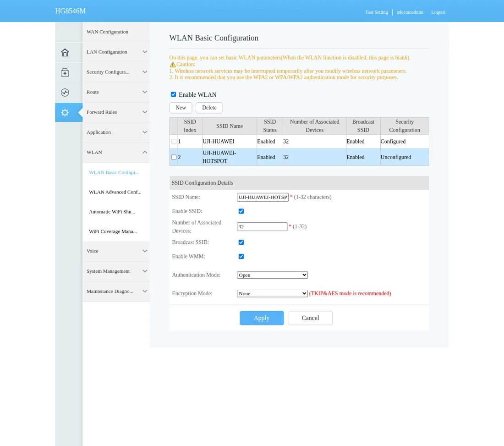Toggle the Broadcast SSID checkbox

[x=241, y=242]
